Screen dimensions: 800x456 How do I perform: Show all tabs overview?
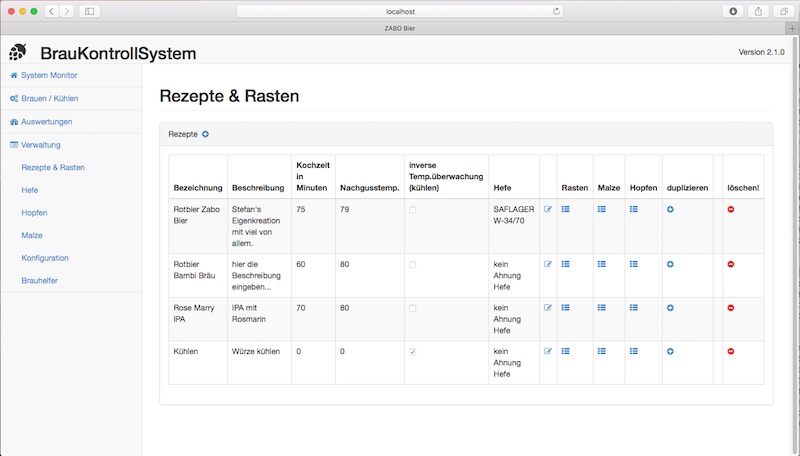coord(784,11)
